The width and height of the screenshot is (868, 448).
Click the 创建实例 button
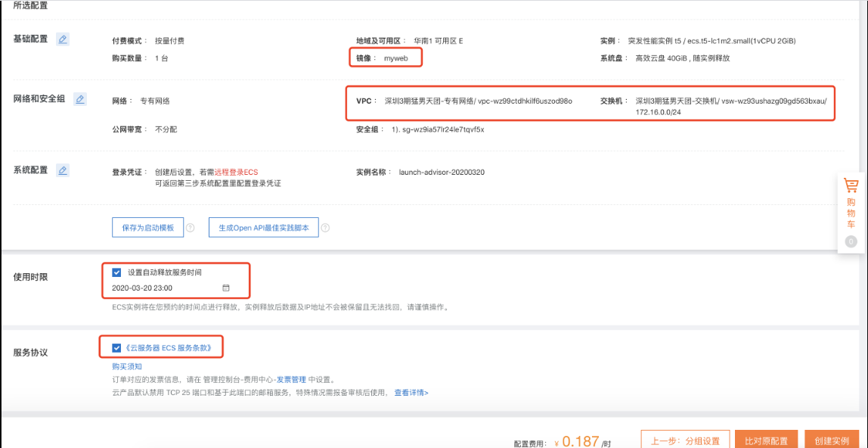834,440
